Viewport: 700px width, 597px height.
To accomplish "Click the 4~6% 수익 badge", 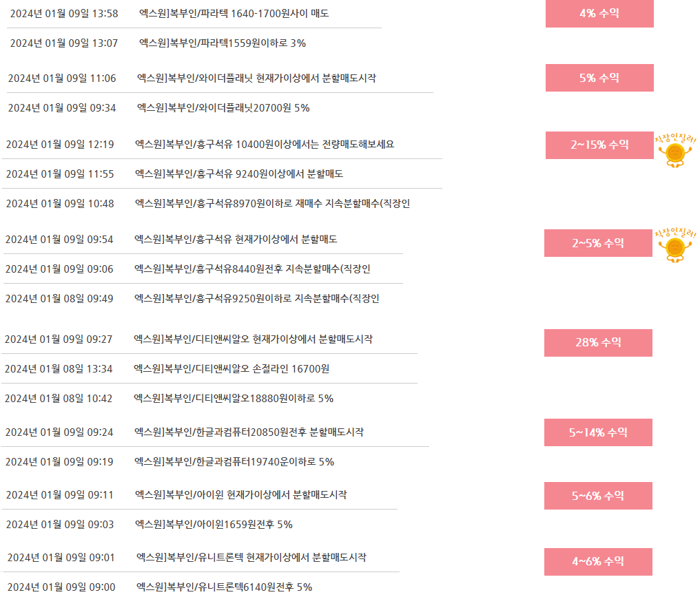I will [598, 562].
